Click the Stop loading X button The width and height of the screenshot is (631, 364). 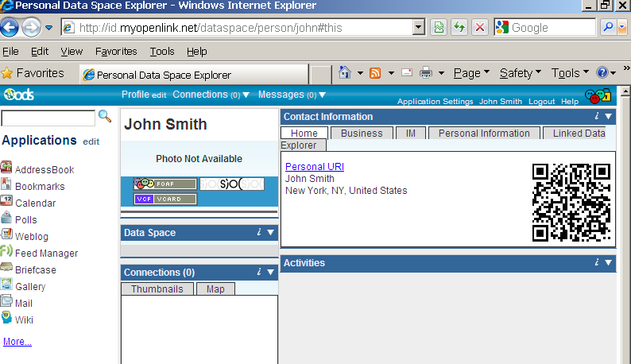480,28
